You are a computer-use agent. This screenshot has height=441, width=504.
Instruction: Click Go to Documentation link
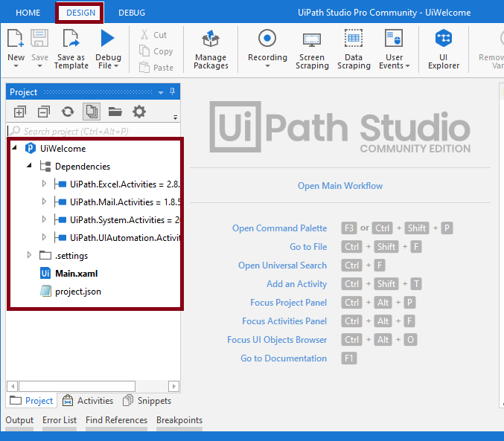[x=284, y=358]
